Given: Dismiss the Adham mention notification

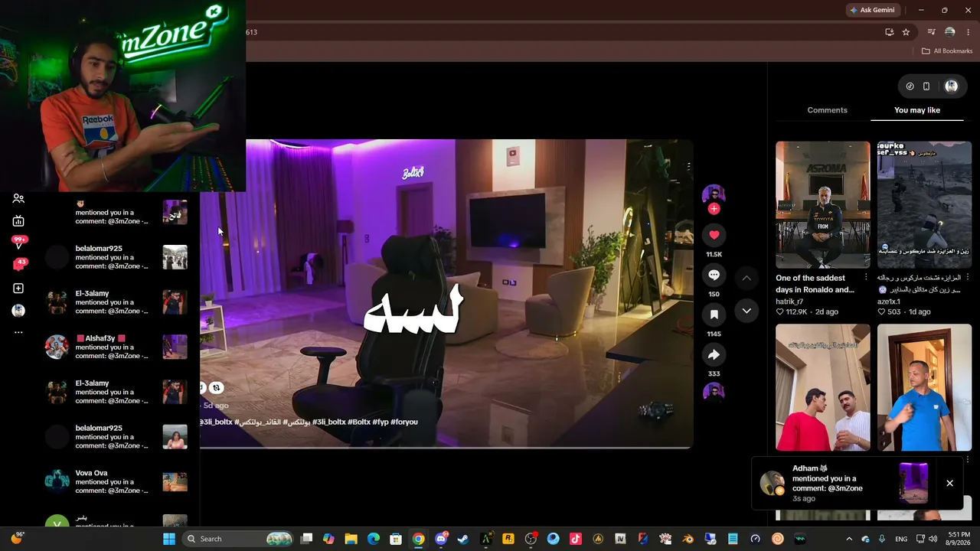Looking at the screenshot, I should (x=949, y=483).
